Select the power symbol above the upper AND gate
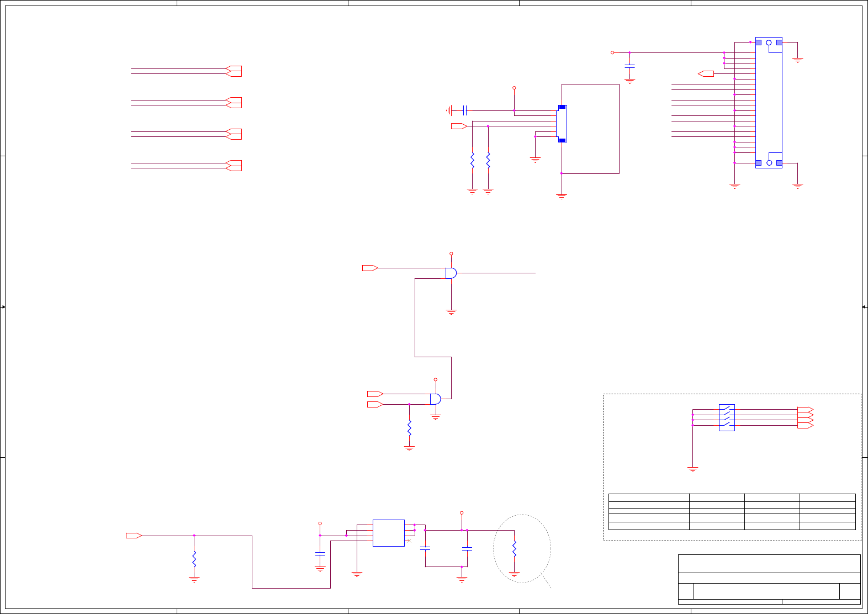The height and width of the screenshot is (614, 868). 451,253
